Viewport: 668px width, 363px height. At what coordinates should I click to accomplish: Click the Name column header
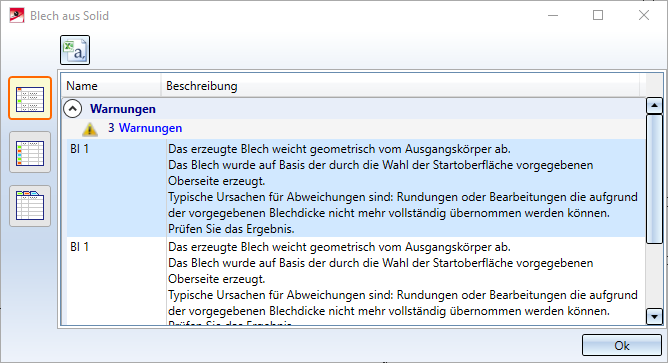(x=111, y=86)
